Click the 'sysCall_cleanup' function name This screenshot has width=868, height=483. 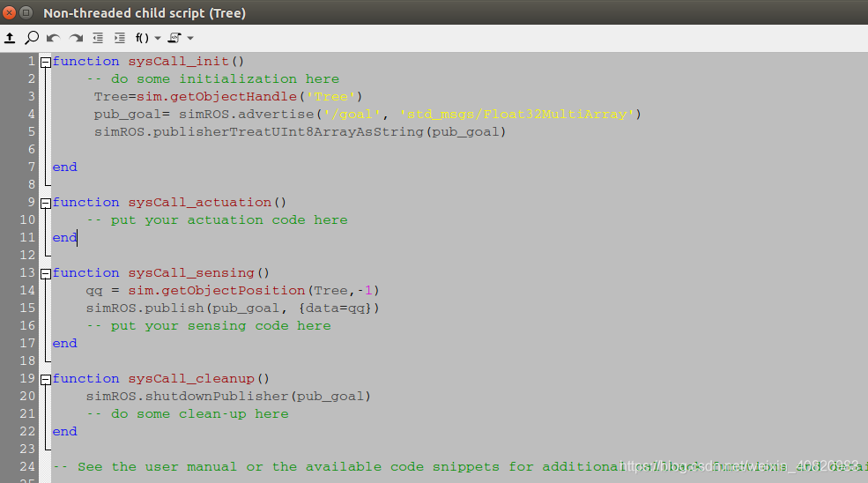pos(191,378)
